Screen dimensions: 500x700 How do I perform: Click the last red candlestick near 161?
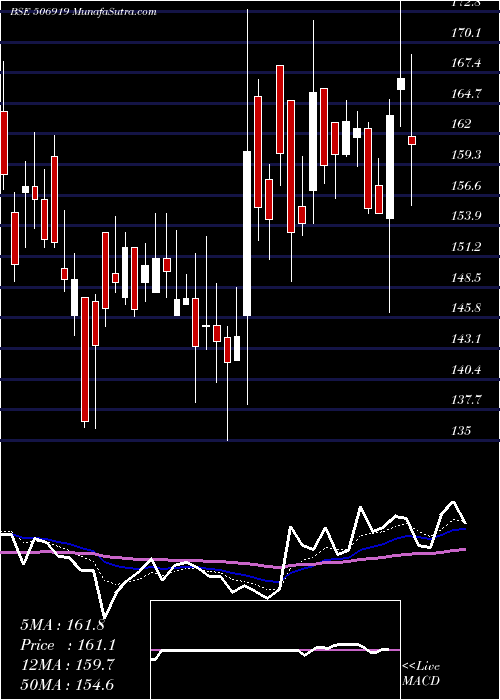[412, 140]
